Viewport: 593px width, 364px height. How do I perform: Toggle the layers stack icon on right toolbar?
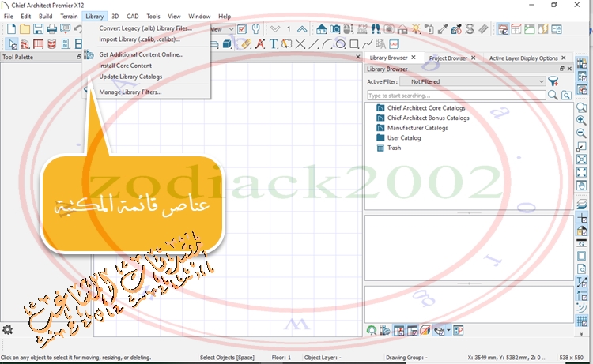tap(581, 204)
